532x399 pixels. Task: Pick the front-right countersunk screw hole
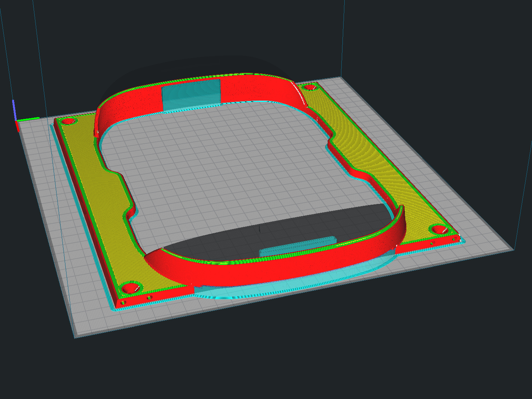pos(439,229)
